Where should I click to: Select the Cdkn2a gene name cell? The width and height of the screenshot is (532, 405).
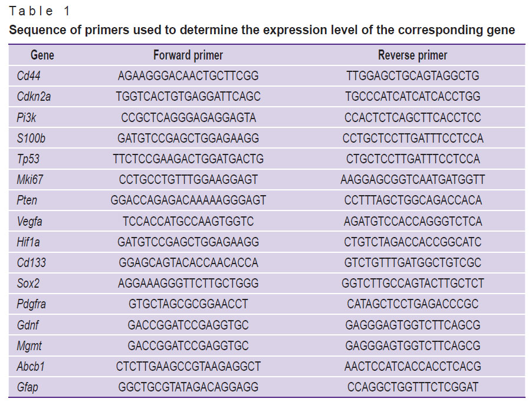pos(34,97)
